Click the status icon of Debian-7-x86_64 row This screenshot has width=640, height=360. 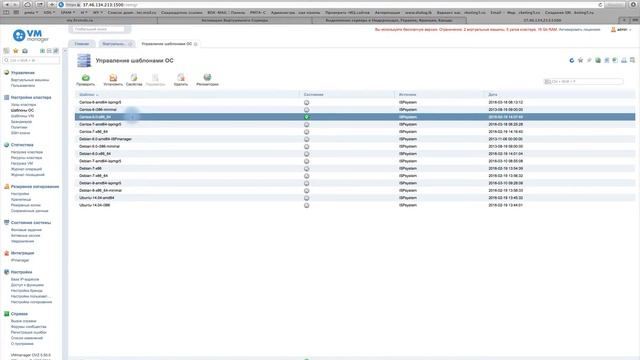pyautogui.click(x=307, y=176)
